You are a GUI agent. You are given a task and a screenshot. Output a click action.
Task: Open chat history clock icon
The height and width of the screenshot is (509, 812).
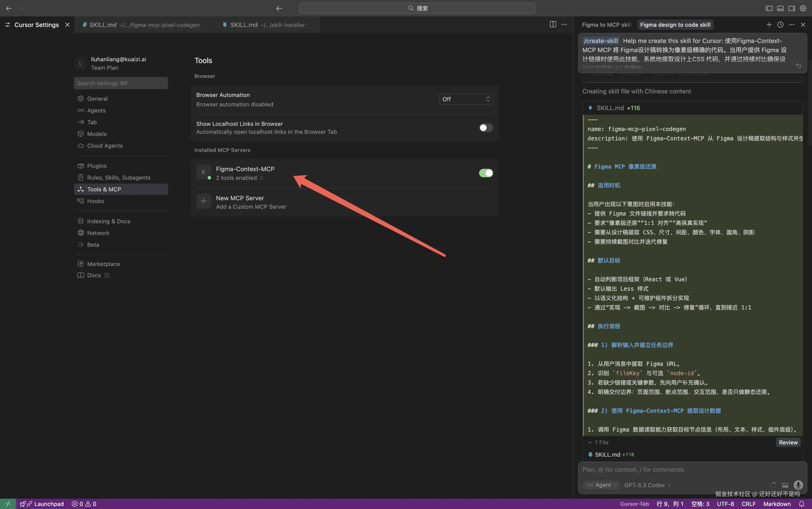click(780, 25)
